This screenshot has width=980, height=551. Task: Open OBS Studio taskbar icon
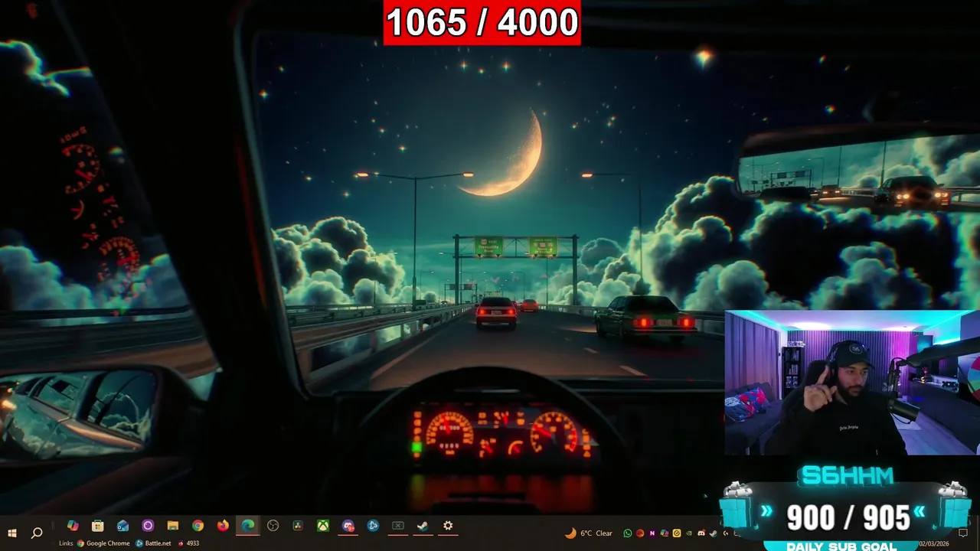click(x=273, y=526)
